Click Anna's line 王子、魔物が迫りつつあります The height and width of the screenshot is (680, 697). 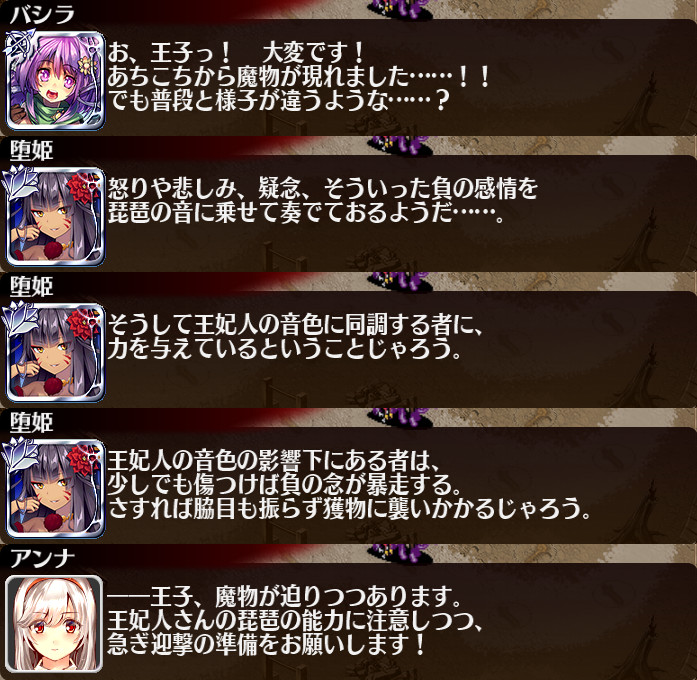coord(284,597)
